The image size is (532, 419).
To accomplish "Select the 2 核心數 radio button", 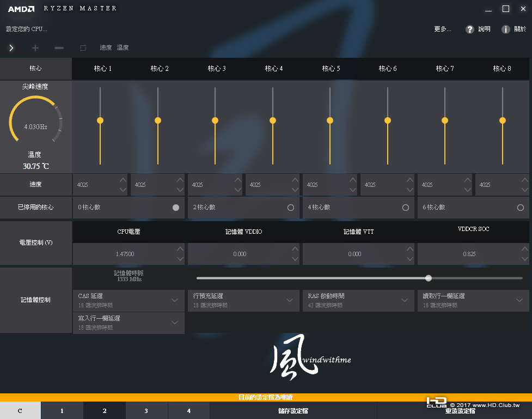I will pyautogui.click(x=291, y=208).
